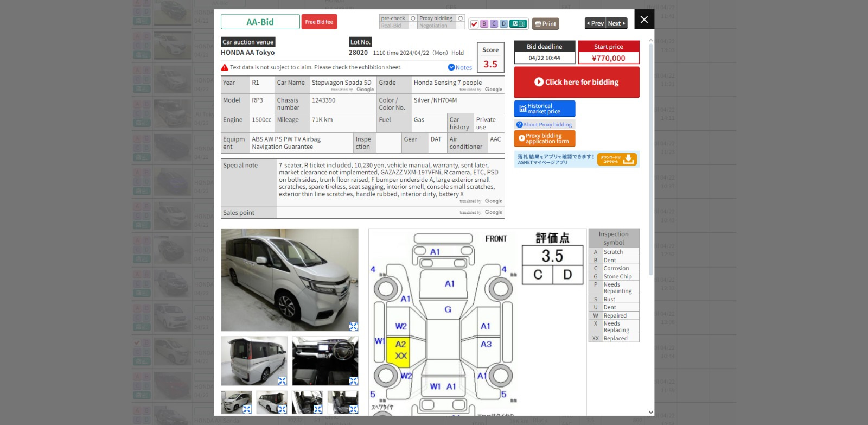
Task: Close the lot detail popup
Action: click(x=644, y=20)
